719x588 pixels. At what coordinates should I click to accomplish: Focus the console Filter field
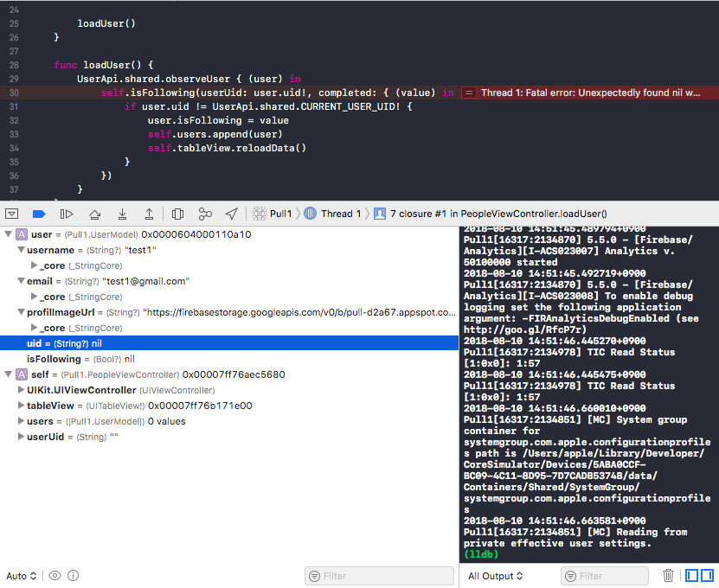(x=605, y=576)
